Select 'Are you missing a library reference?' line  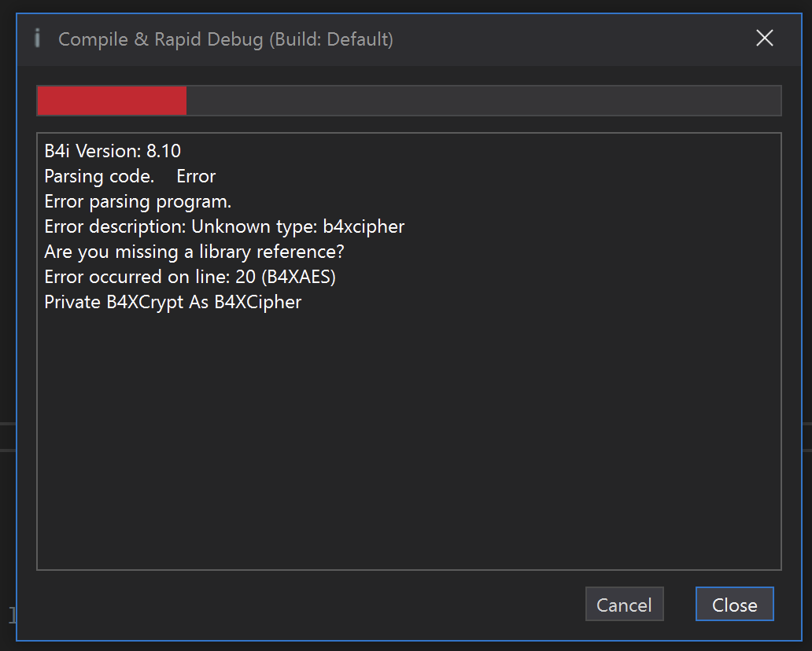pyautogui.click(x=194, y=252)
